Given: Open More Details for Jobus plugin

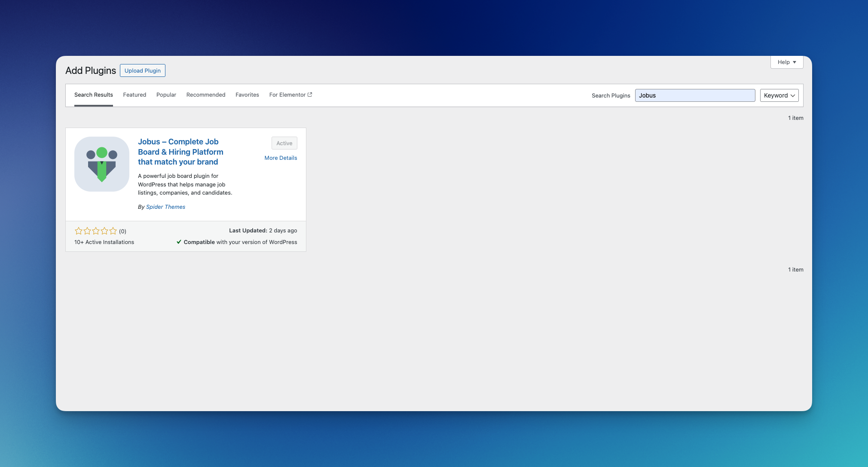Looking at the screenshot, I should [280, 158].
